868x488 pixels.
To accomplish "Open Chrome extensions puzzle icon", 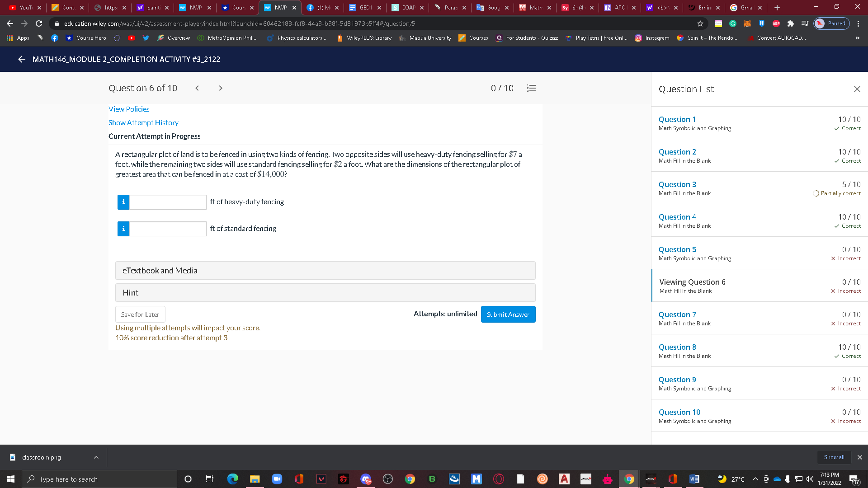I will pyautogui.click(x=790, y=23).
